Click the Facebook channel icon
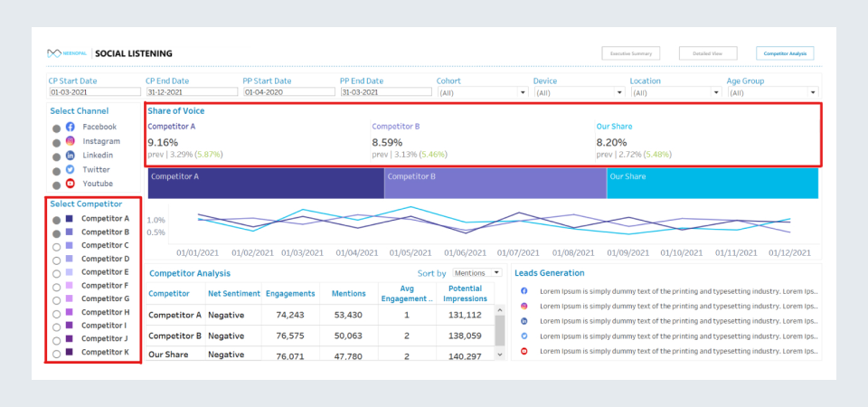The image size is (868, 407). [x=71, y=127]
